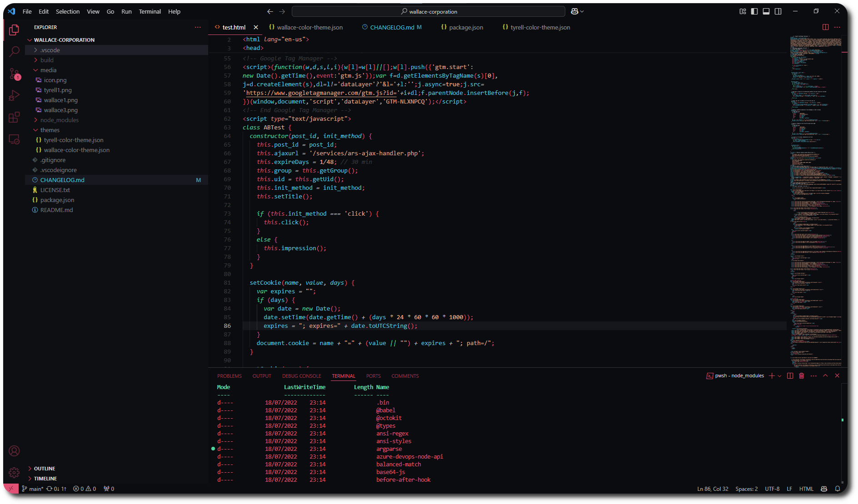The width and height of the screenshot is (858, 504).
Task: Open the File menu
Action: (x=27, y=11)
